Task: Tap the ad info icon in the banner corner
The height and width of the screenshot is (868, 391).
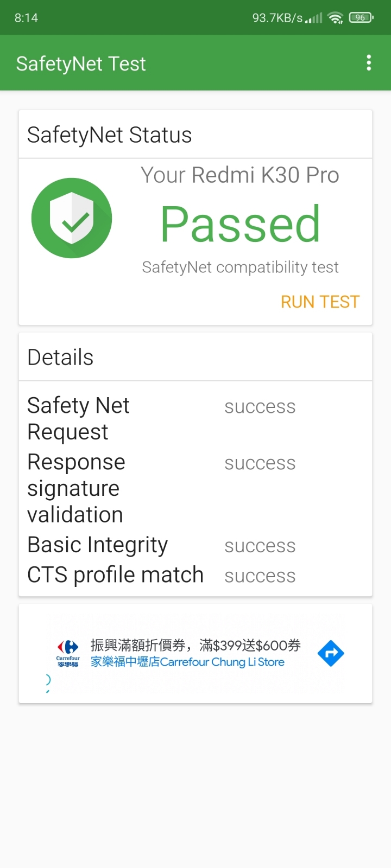Action: point(48,681)
